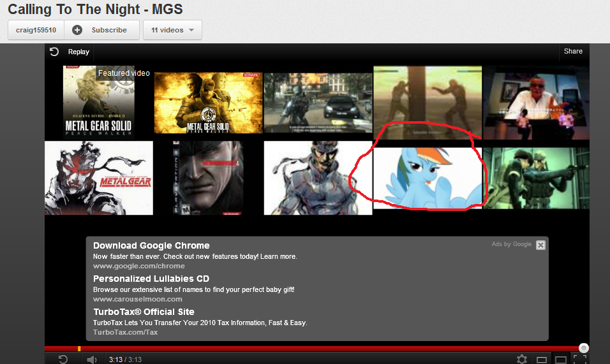Click the Calling To The Night - MGS title
This screenshot has height=364, width=610.
(x=95, y=9)
